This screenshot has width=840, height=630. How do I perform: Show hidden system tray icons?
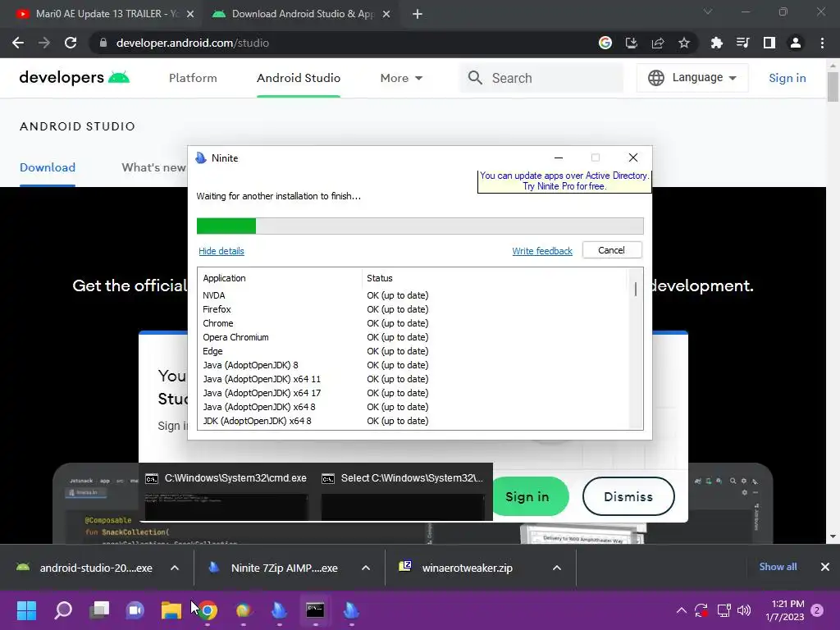point(682,610)
